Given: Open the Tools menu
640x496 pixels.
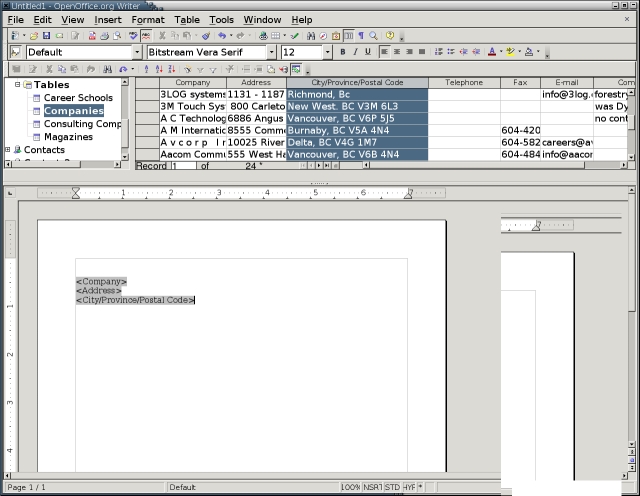Looking at the screenshot, I should click(x=221, y=19).
